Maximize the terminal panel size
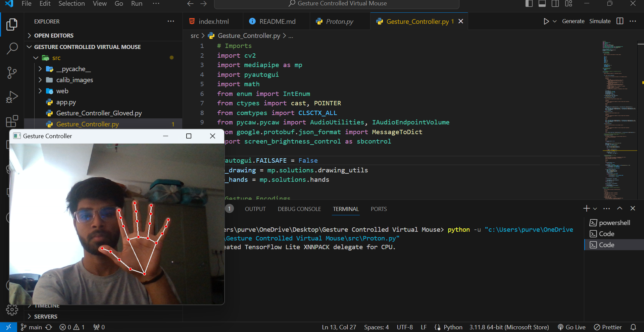Viewport: 644px width, 332px height. pyautogui.click(x=620, y=209)
